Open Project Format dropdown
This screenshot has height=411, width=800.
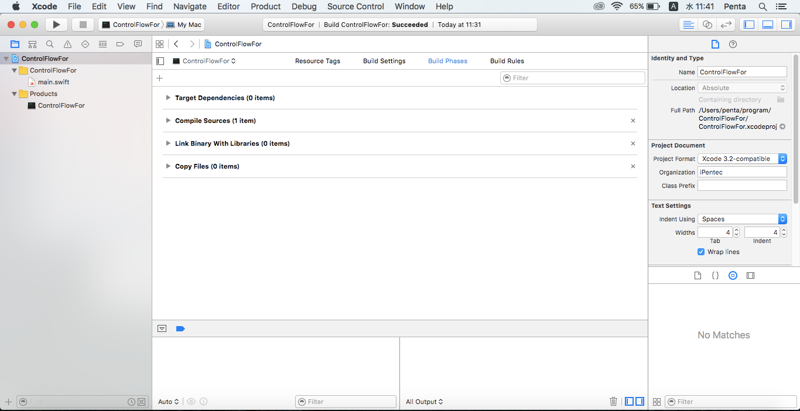742,159
